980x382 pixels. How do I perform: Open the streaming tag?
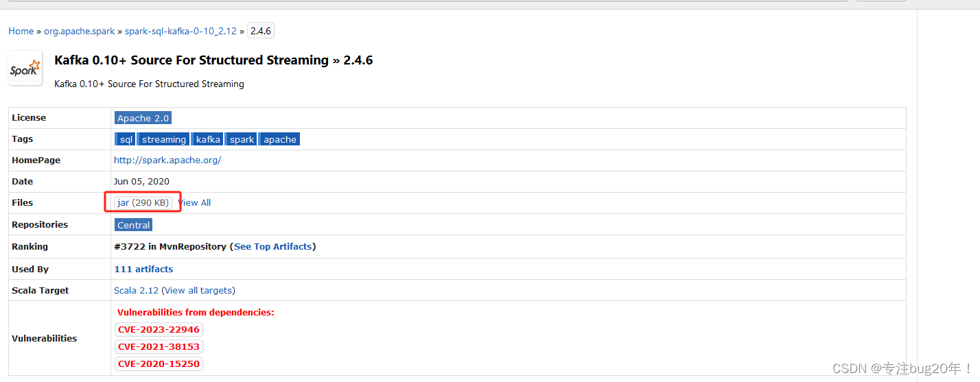click(164, 139)
